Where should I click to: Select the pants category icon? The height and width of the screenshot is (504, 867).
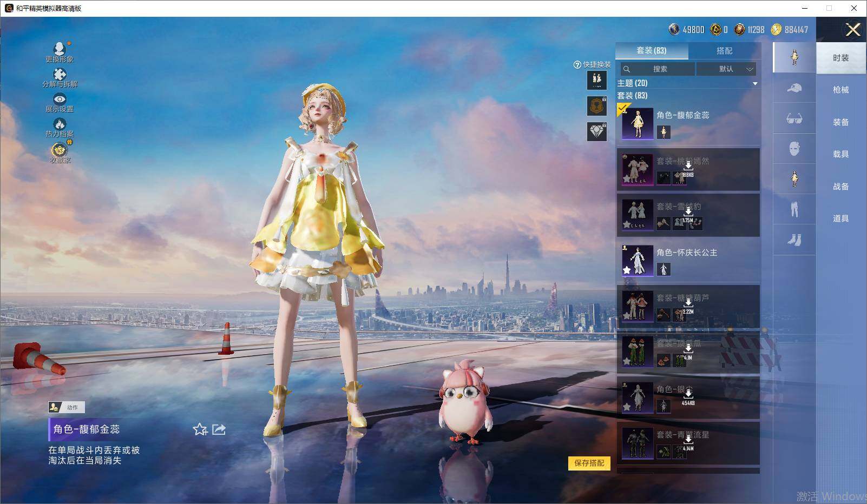794,209
